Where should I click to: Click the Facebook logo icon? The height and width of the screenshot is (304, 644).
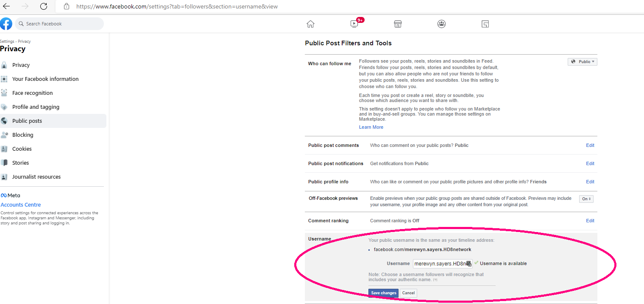coord(6,24)
